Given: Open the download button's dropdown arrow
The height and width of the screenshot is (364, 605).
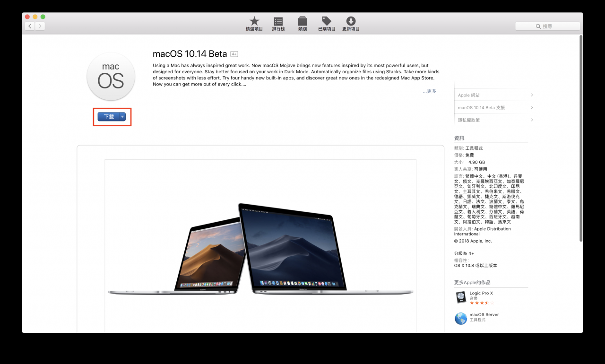Looking at the screenshot, I should point(122,117).
